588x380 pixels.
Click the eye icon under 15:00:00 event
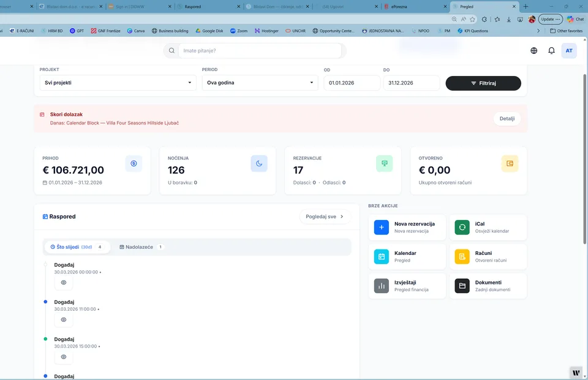point(64,357)
